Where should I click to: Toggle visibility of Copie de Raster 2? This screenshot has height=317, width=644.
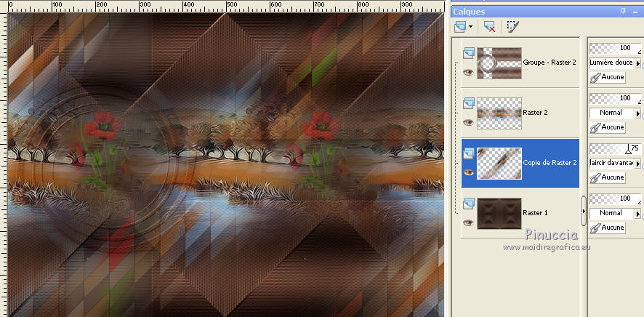point(468,172)
